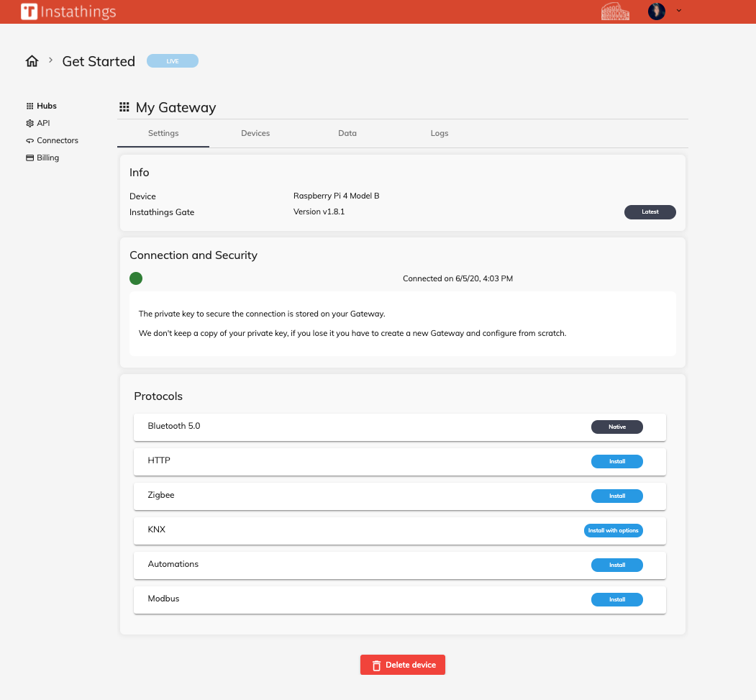
Task: Switch to the Devices tab
Action: tap(255, 134)
